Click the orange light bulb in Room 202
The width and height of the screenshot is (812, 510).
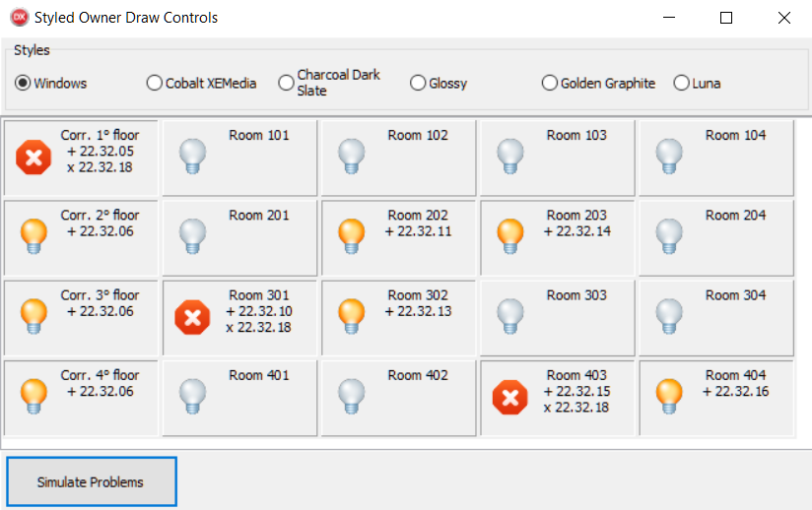(352, 235)
